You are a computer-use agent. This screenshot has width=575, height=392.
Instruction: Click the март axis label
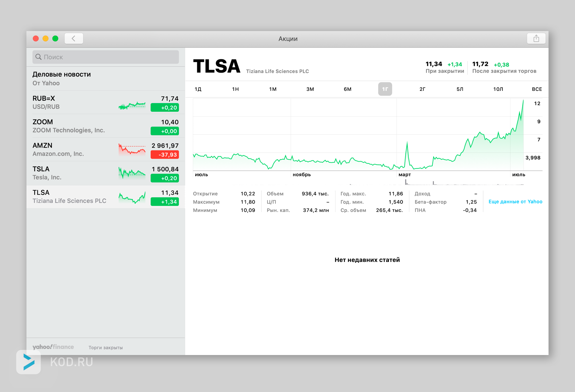pyautogui.click(x=405, y=175)
